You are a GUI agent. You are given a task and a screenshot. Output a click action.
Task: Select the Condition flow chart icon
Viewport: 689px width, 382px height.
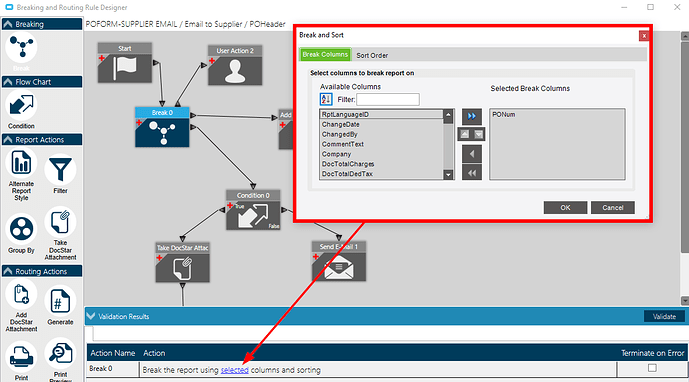[x=21, y=106]
